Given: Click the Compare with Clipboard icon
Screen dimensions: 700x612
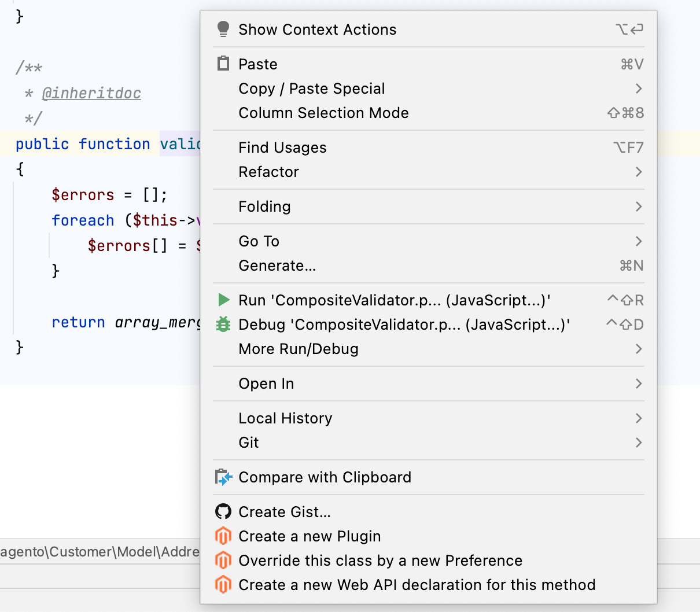Looking at the screenshot, I should pyautogui.click(x=223, y=477).
